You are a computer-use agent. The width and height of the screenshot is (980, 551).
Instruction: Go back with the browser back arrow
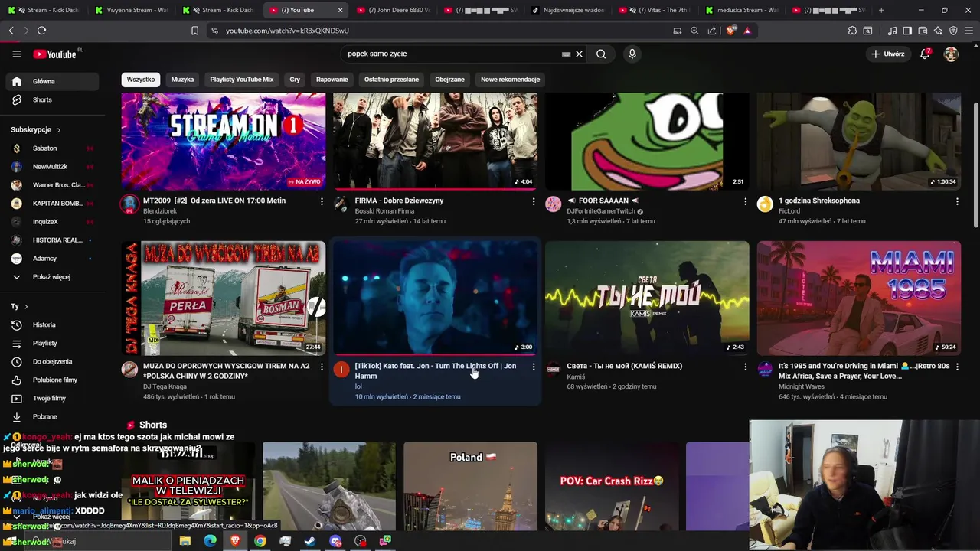coord(11,31)
